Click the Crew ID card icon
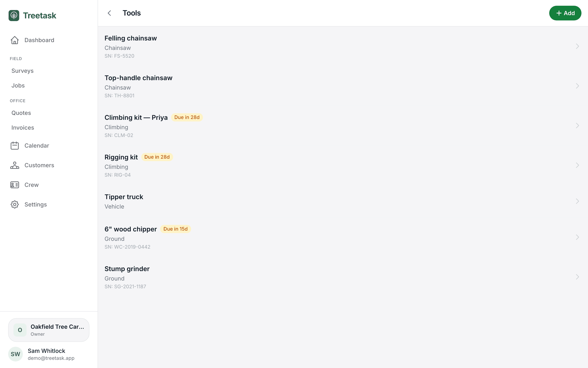 tap(14, 185)
